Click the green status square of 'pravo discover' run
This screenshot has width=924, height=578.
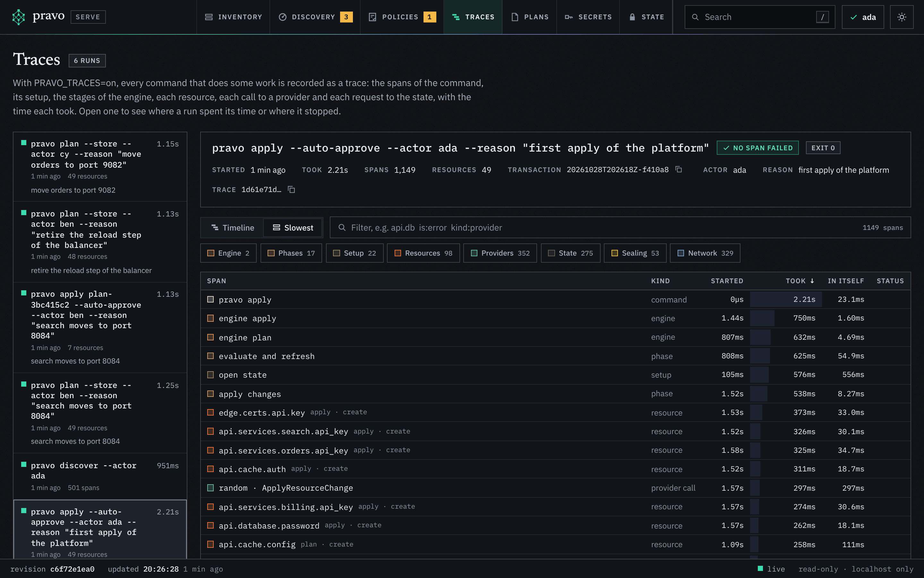click(24, 464)
